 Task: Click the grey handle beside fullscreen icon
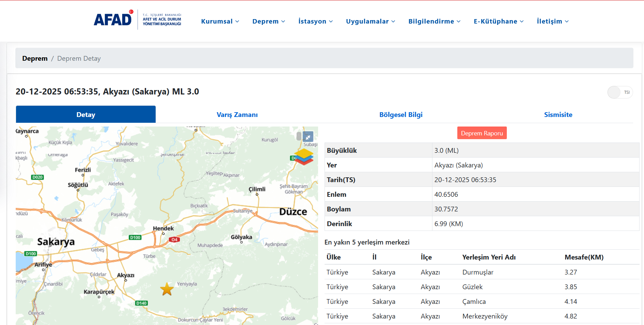pyautogui.click(x=299, y=136)
